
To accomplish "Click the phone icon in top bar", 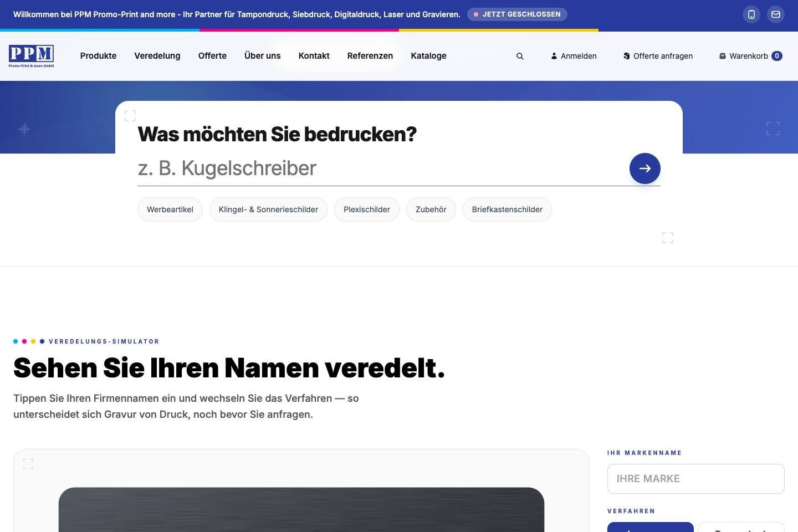I will coord(751,14).
